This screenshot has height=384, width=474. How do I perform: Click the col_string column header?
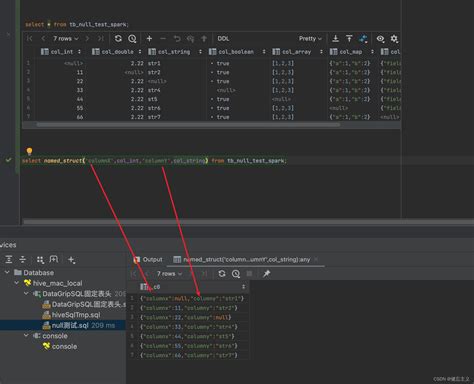(175, 52)
